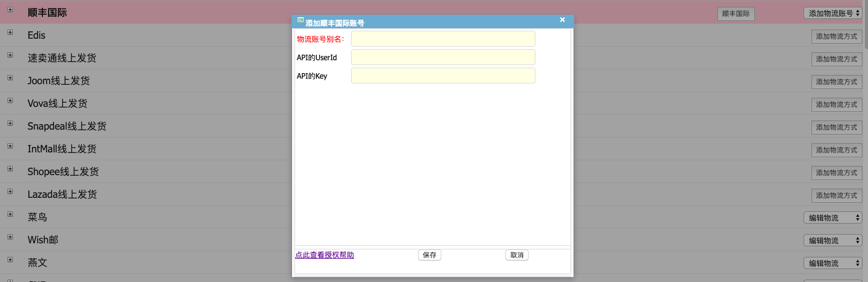Click 添加物流方式 for Joom线上发货
The height and width of the screenshot is (282, 868).
click(x=837, y=82)
